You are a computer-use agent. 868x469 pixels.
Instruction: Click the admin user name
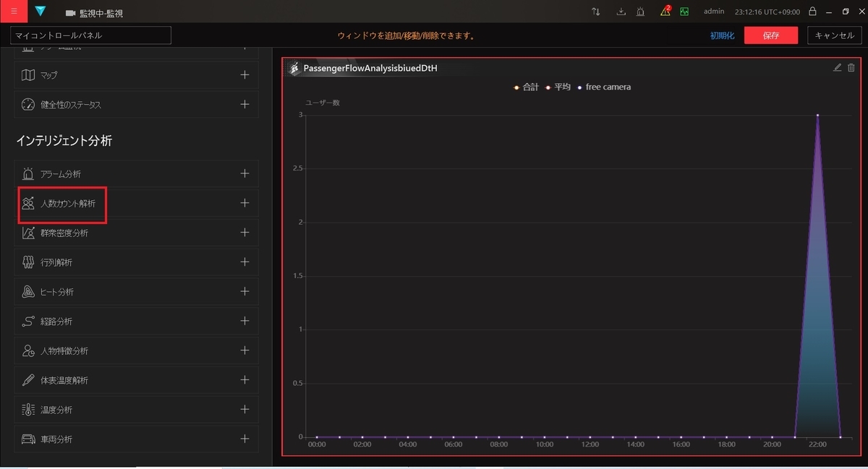pyautogui.click(x=714, y=12)
